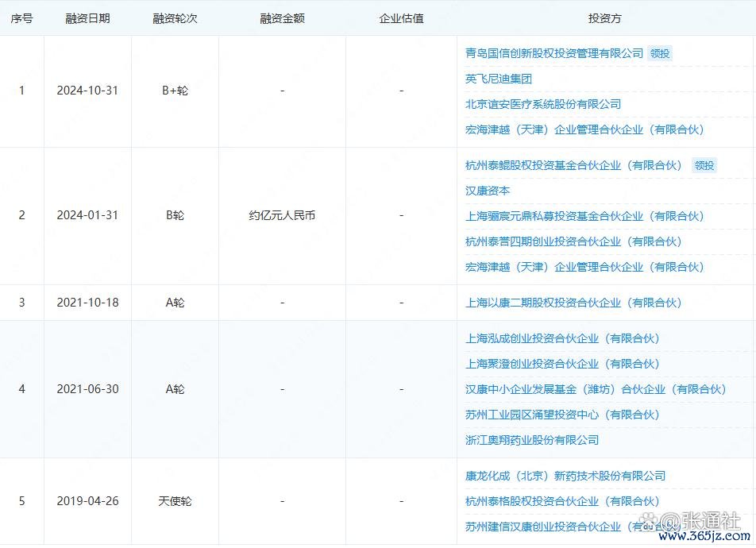Click 领投 tag beside 青岛国信创新

660,53
